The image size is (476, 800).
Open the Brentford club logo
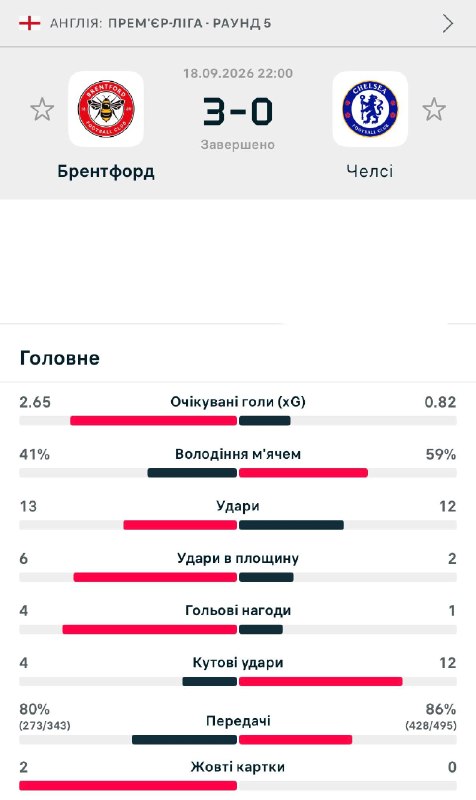pos(106,109)
